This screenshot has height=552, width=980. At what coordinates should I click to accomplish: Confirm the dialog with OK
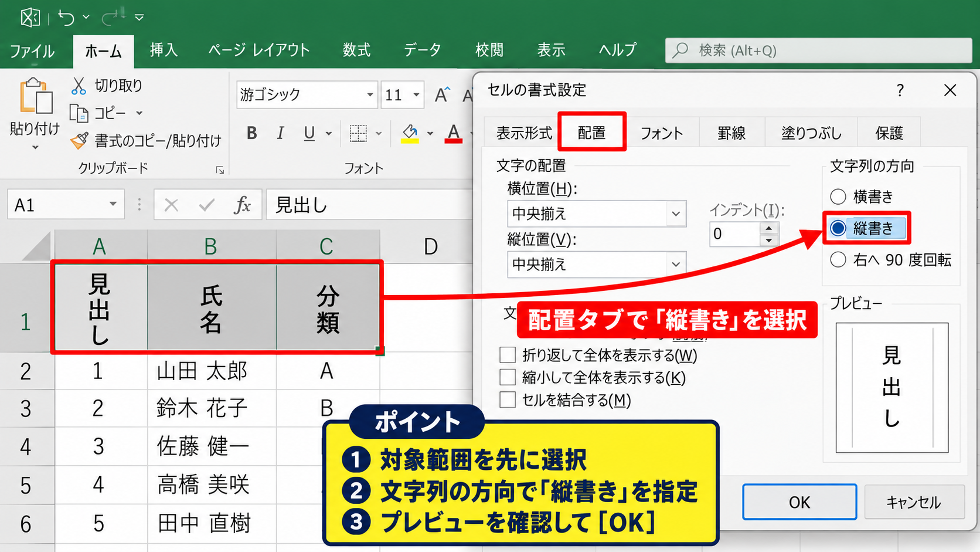(799, 502)
